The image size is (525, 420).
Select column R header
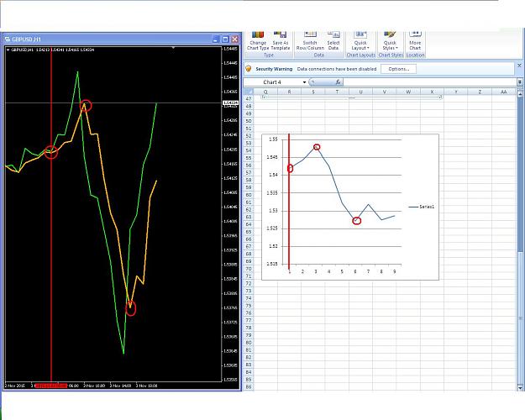289,92
